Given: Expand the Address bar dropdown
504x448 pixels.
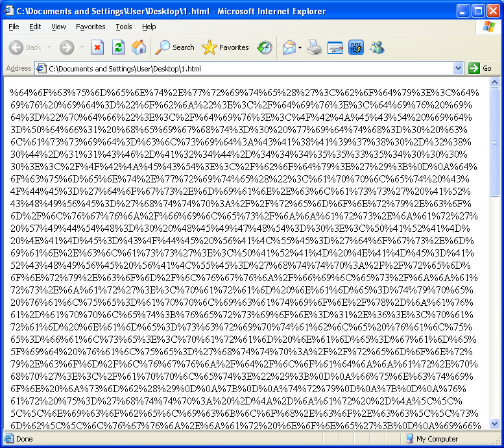Looking at the screenshot, I should coord(459,68).
